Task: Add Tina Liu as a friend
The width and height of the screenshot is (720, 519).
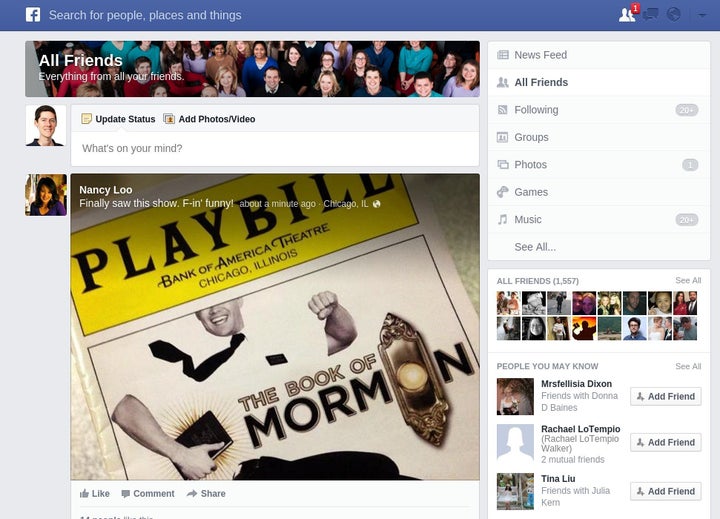Action: (665, 491)
